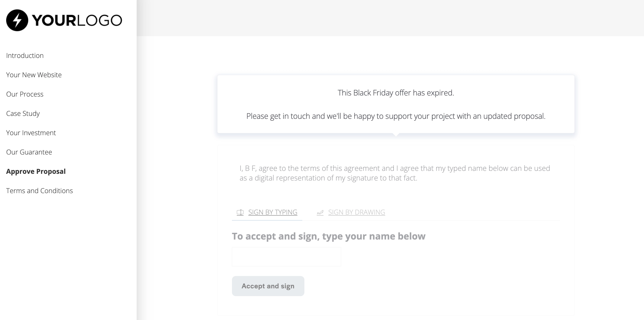
Task: Click the 'Please get in touch' message line
Action: [396, 116]
